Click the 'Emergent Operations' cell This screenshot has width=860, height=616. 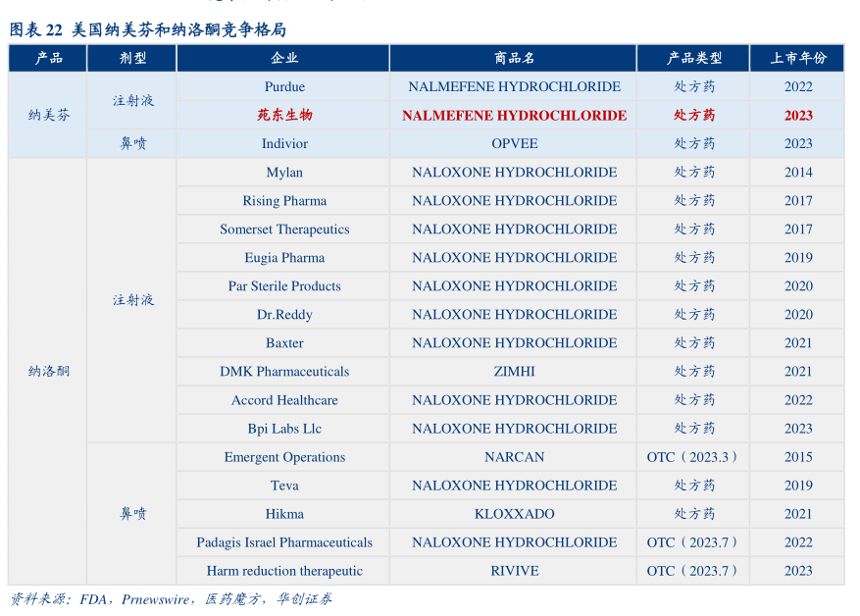(284, 457)
